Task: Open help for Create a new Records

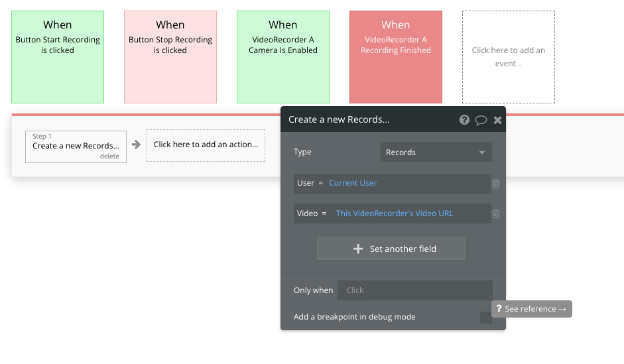Action: click(464, 120)
